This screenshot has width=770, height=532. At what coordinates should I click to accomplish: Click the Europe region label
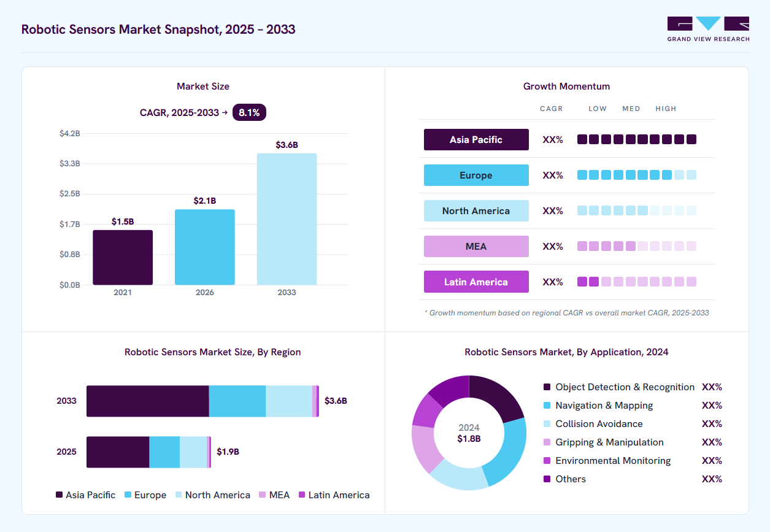[x=476, y=175]
